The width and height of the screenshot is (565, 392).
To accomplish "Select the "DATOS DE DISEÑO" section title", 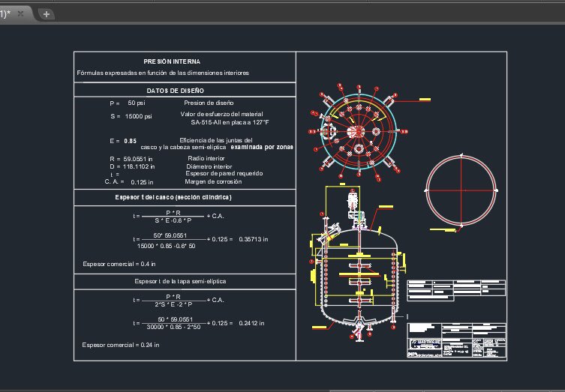I will pos(175,91).
